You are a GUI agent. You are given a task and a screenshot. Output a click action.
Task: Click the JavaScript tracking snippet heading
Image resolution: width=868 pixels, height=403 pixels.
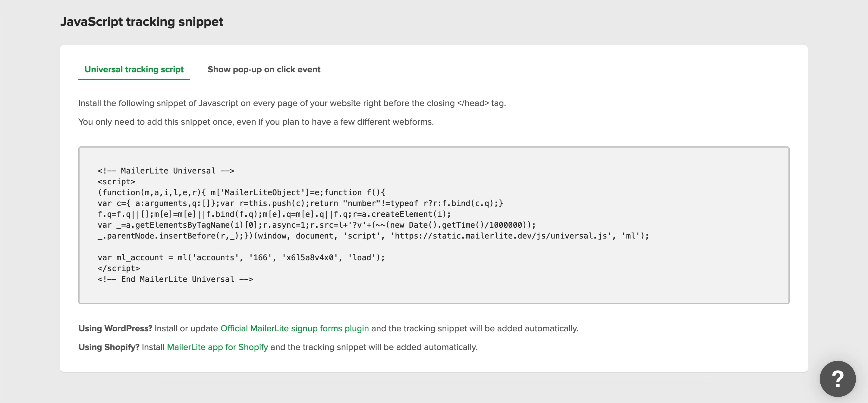tap(142, 22)
